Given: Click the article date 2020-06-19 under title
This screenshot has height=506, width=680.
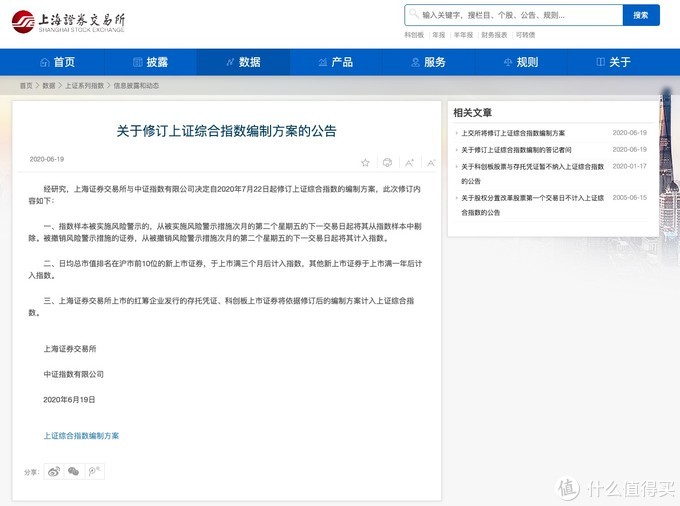Looking at the screenshot, I should 47,159.
